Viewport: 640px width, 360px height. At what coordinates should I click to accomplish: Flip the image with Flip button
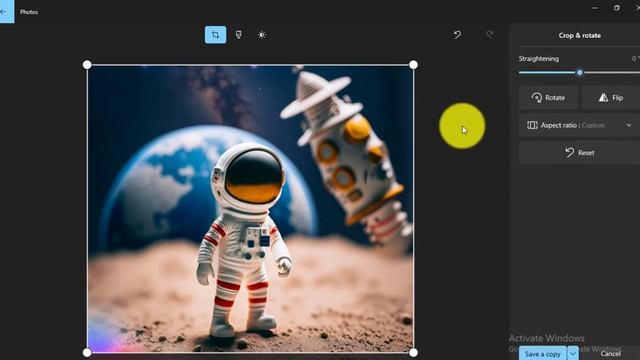611,98
